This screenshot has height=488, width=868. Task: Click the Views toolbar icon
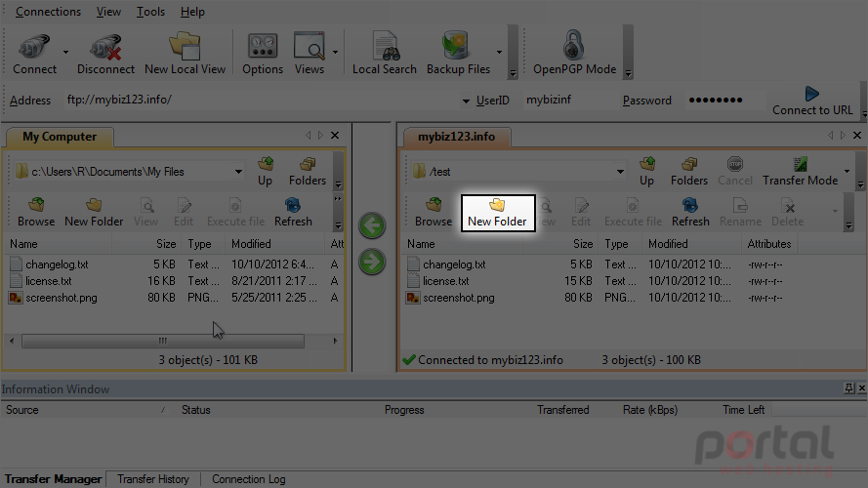pyautogui.click(x=309, y=53)
